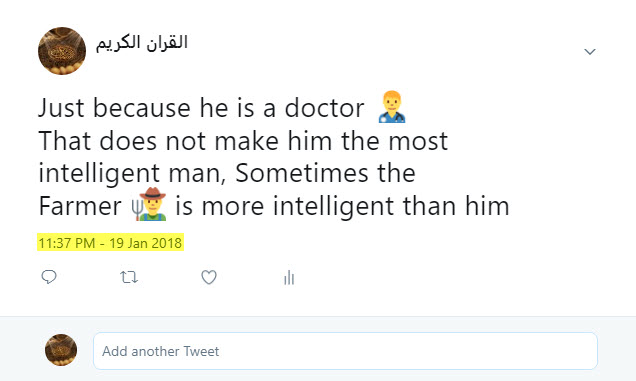Retweet this tweet using the arrows icon
The height and width of the screenshot is (381, 636).
[x=129, y=278]
